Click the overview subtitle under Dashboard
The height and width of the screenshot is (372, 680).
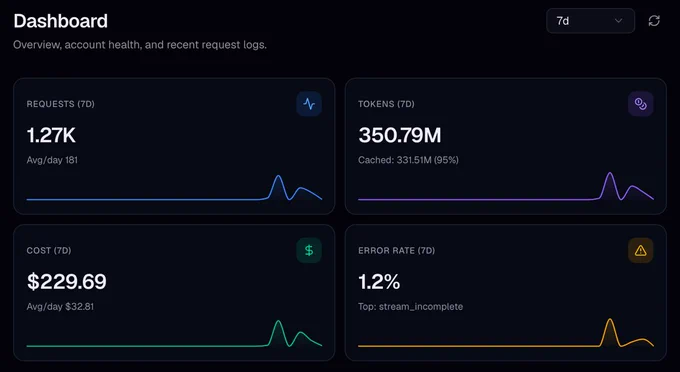(140, 45)
